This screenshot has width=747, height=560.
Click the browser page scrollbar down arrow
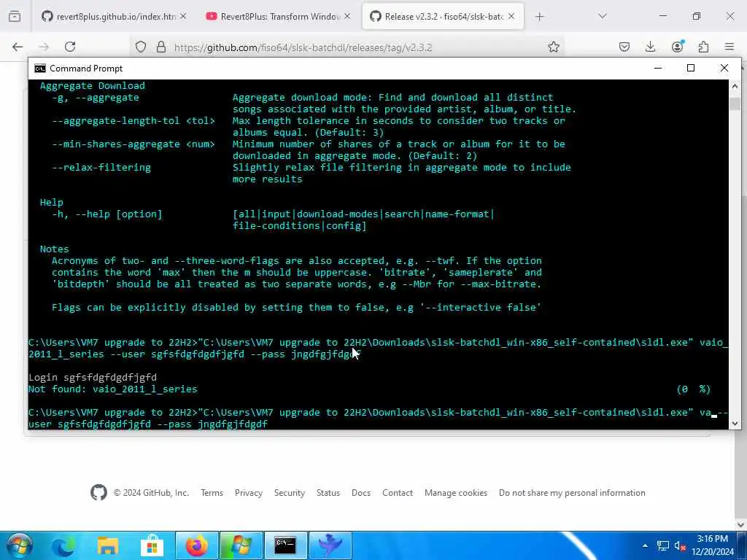(x=741, y=525)
